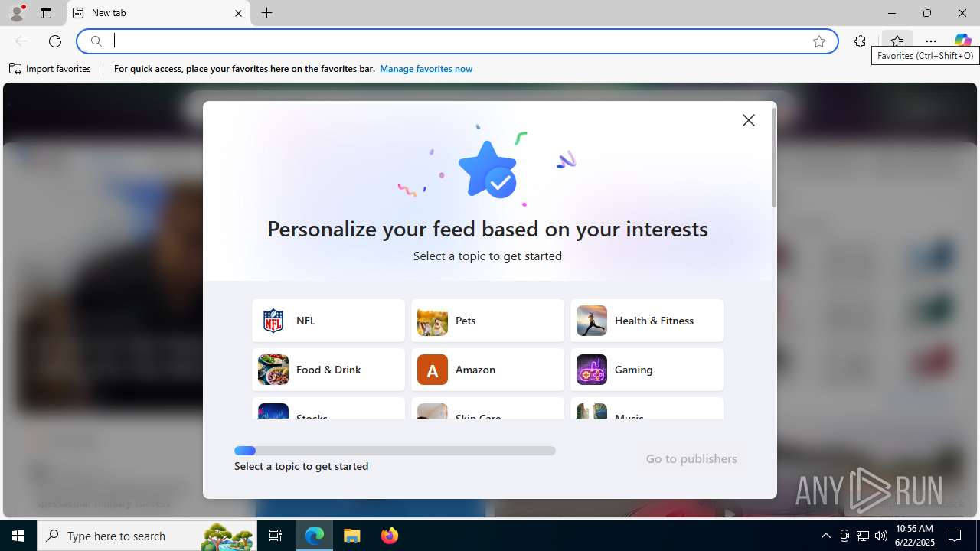Viewport: 980px width, 551px height.
Task: Open the Copilot icon
Action: [x=962, y=41]
